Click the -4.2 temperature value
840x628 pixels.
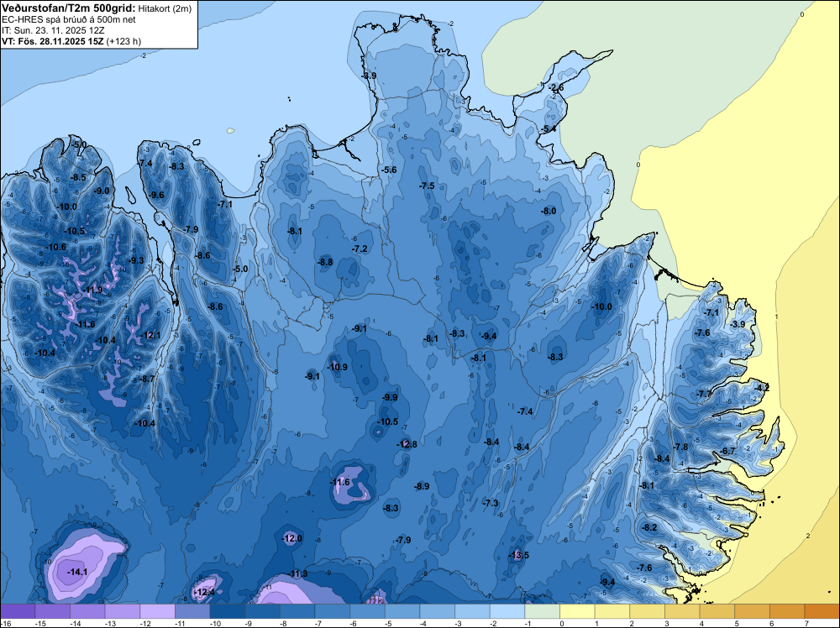point(762,388)
